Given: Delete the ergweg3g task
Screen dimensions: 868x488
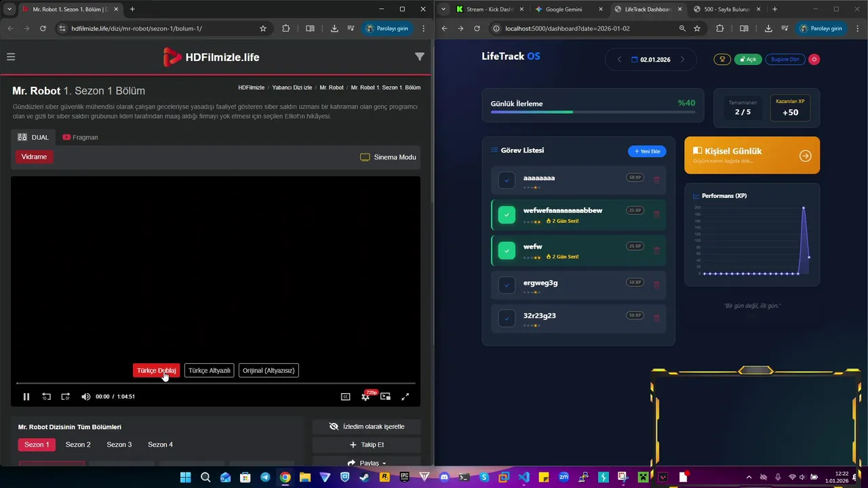Looking at the screenshot, I should 656,285.
